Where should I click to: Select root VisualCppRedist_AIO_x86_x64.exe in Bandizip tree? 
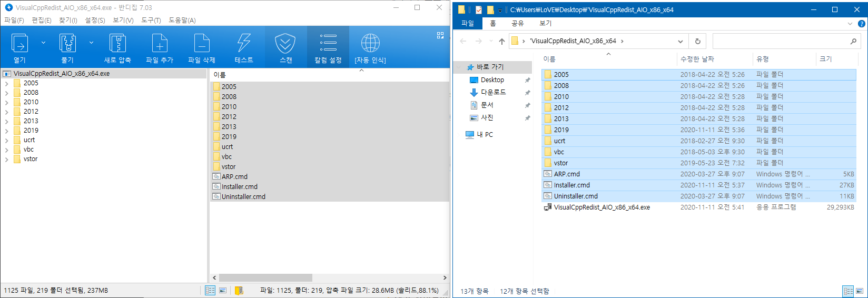[x=62, y=74]
